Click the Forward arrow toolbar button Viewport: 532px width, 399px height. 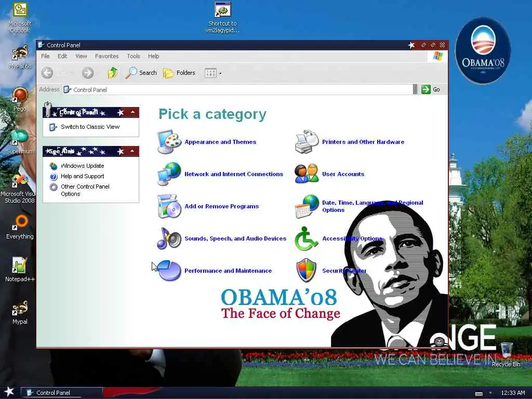87,73
